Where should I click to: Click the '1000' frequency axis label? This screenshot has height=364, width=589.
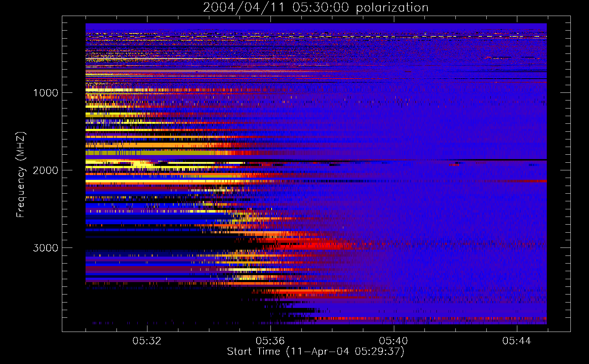tap(46, 93)
